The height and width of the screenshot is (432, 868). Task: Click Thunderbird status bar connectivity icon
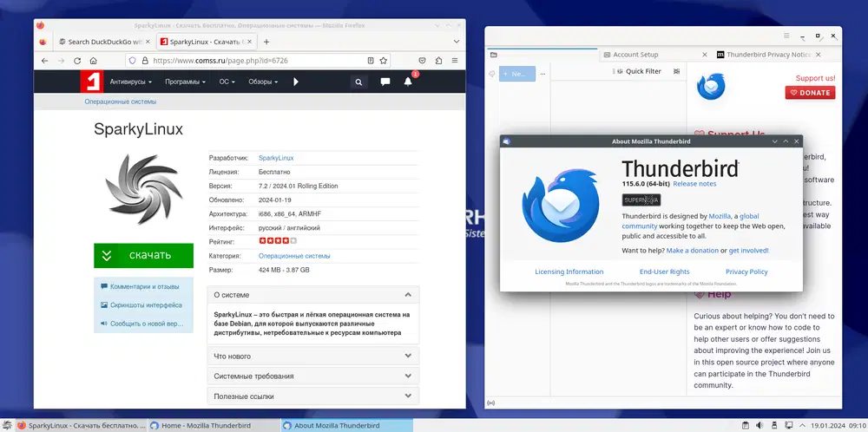(491, 403)
